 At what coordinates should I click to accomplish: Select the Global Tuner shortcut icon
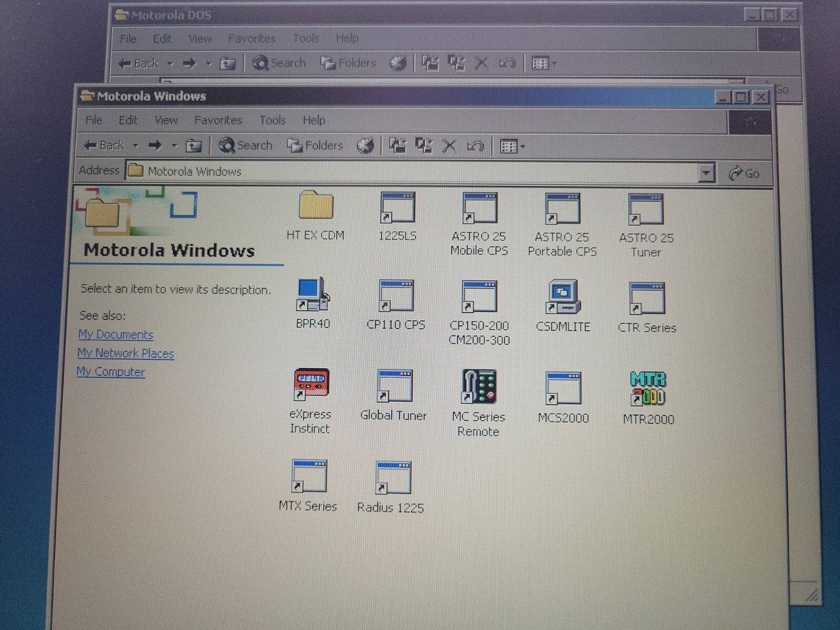(x=394, y=395)
